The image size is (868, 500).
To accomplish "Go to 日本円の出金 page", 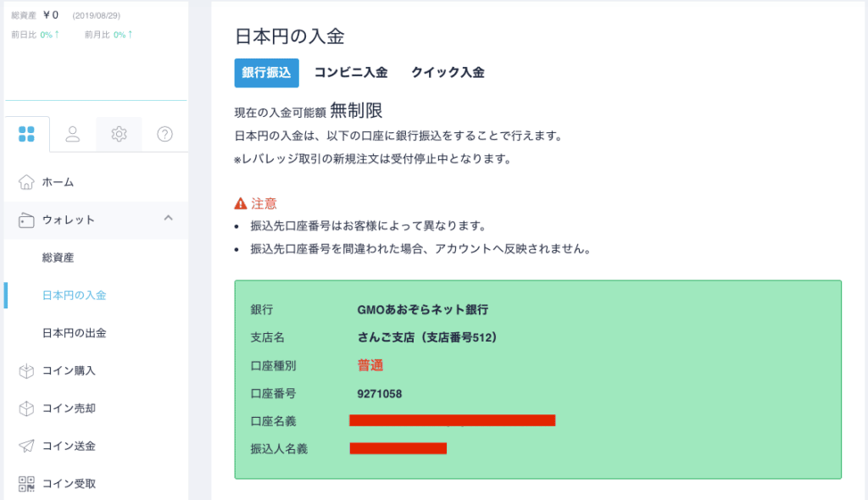I will tap(75, 333).
